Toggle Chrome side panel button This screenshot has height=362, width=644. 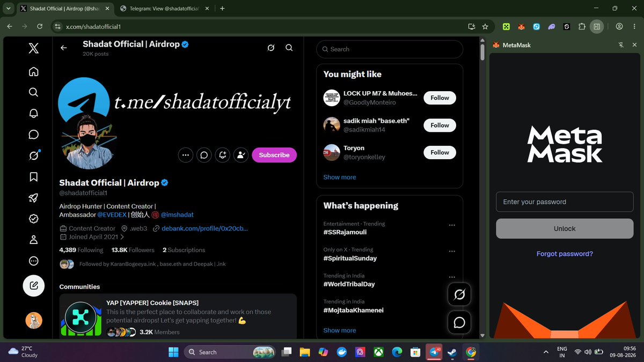tap(597, 26)
